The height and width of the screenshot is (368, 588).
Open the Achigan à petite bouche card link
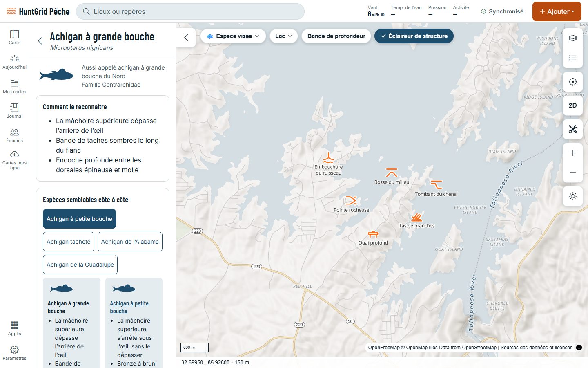129,307
